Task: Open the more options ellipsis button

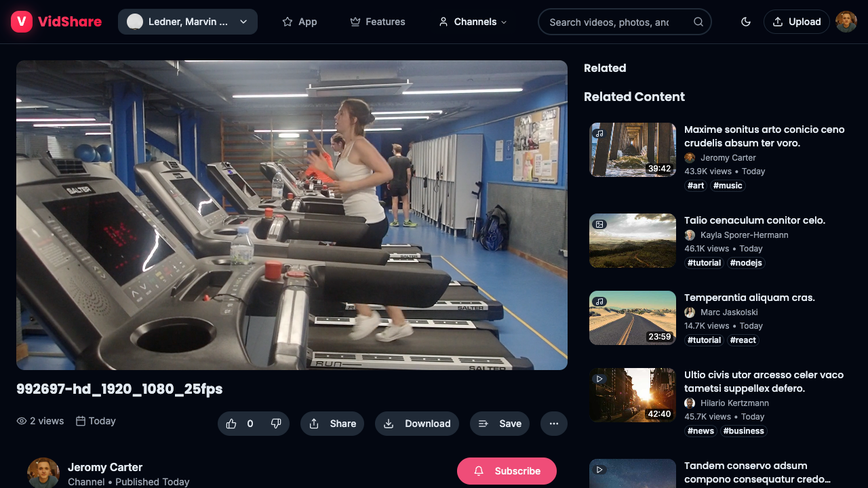Action: click(554, 424)
